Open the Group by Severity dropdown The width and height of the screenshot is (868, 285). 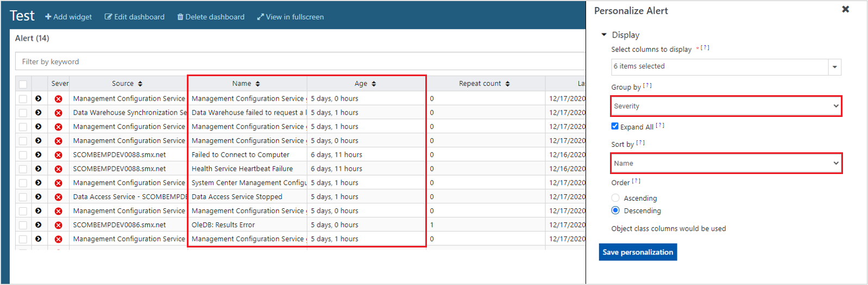(726, 106)
